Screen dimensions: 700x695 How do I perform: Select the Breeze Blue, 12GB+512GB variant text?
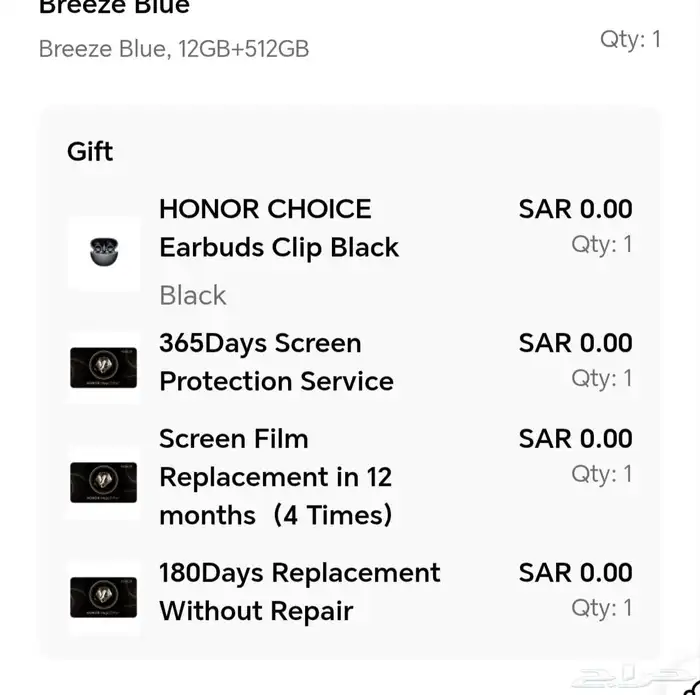[173, 48]
